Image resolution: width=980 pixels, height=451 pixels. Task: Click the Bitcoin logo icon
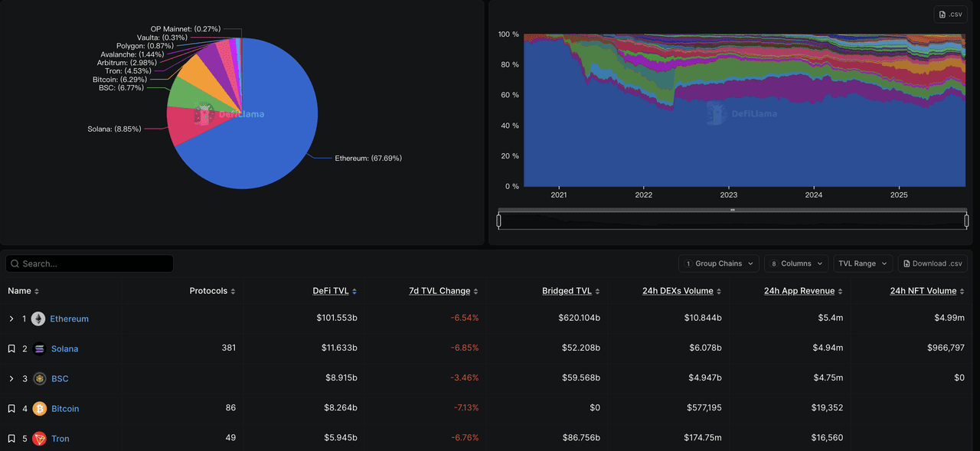(39, 409)
